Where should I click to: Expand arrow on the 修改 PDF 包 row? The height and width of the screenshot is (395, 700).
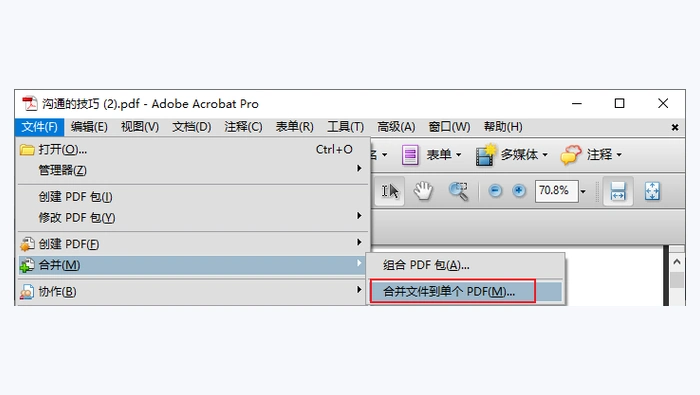[x=359, y=216]
